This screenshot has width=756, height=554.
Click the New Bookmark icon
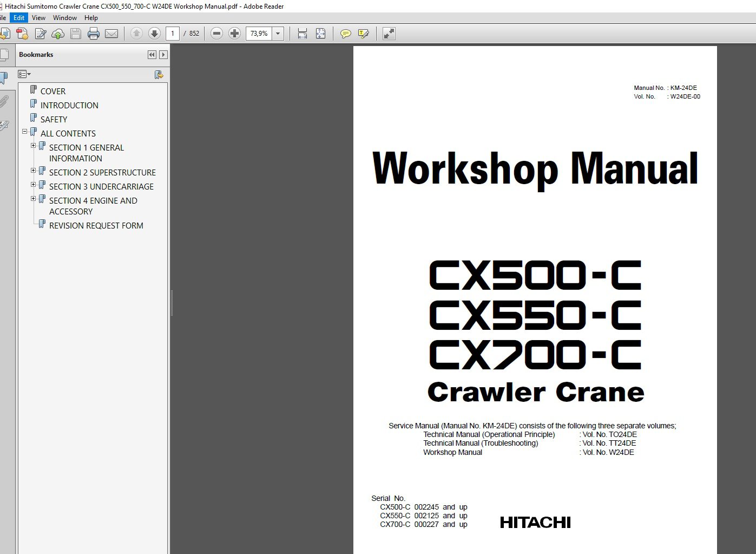tap(159, 74)
